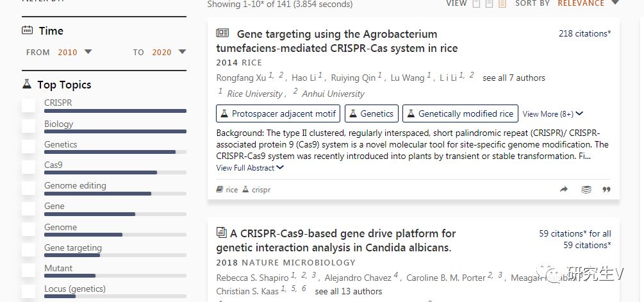Open see all 7 authors link
Image resolution: width=644 pixels, height=302 pixels.
pos(514,78)
